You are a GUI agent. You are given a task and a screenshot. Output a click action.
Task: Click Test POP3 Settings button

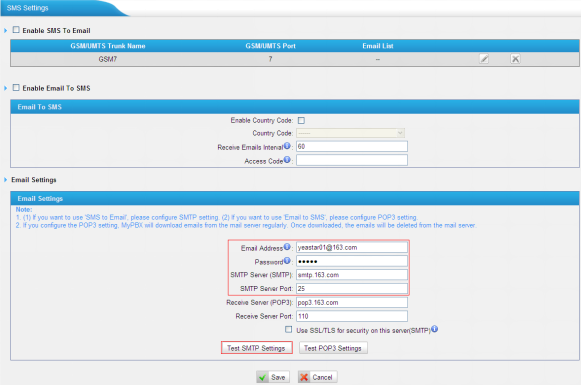[333, 348]
